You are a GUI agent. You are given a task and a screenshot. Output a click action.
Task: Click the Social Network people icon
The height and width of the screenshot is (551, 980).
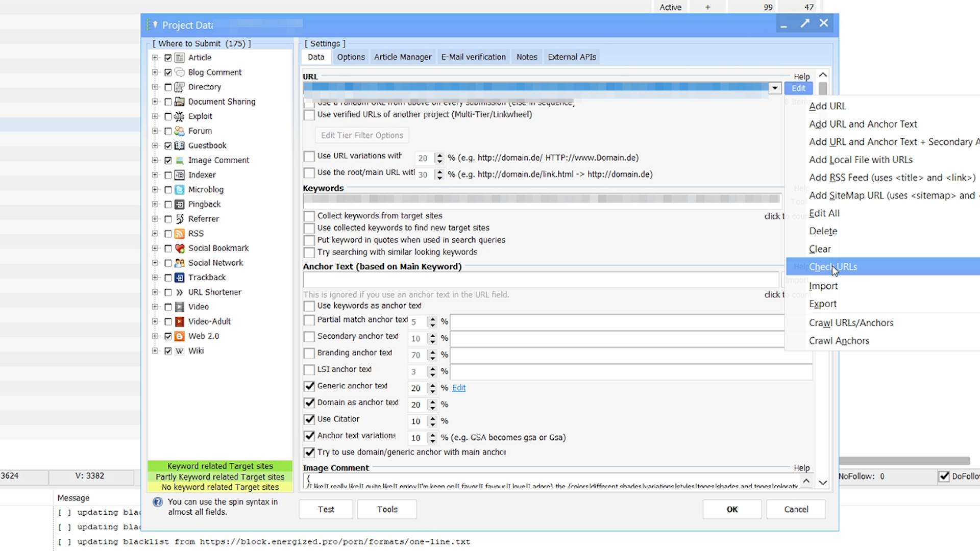180,263
